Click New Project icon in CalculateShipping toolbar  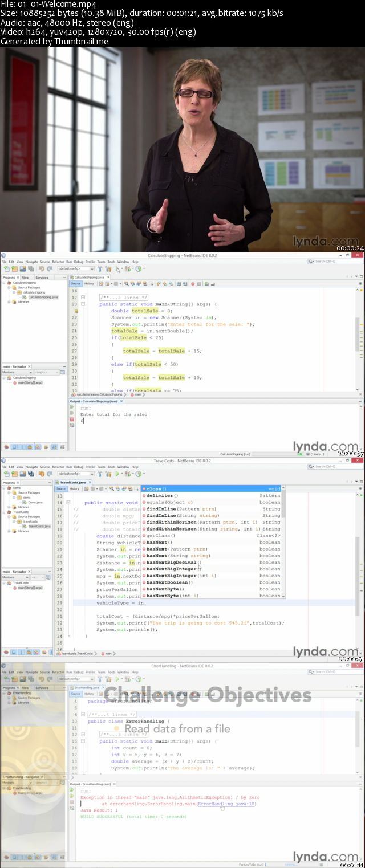point(14,268)
